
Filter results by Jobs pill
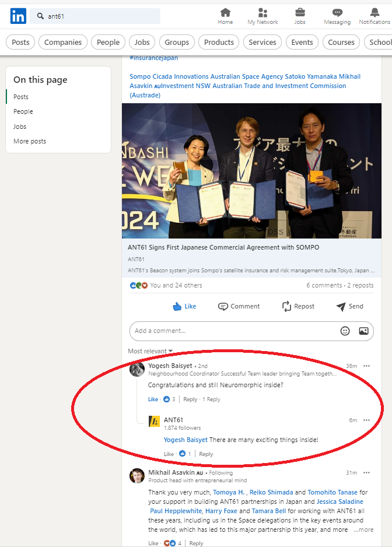[x=142, y=42]
